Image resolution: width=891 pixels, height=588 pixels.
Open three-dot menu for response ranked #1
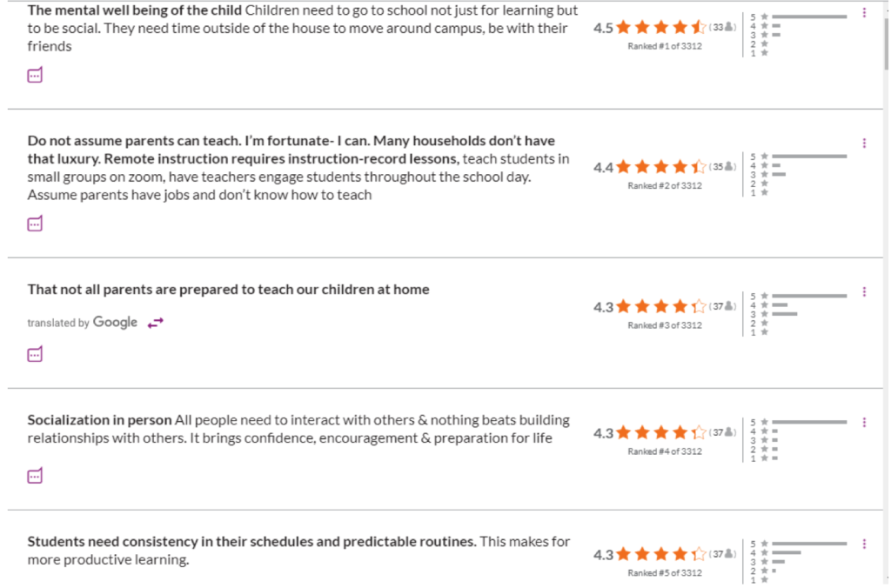click(864, 12)
